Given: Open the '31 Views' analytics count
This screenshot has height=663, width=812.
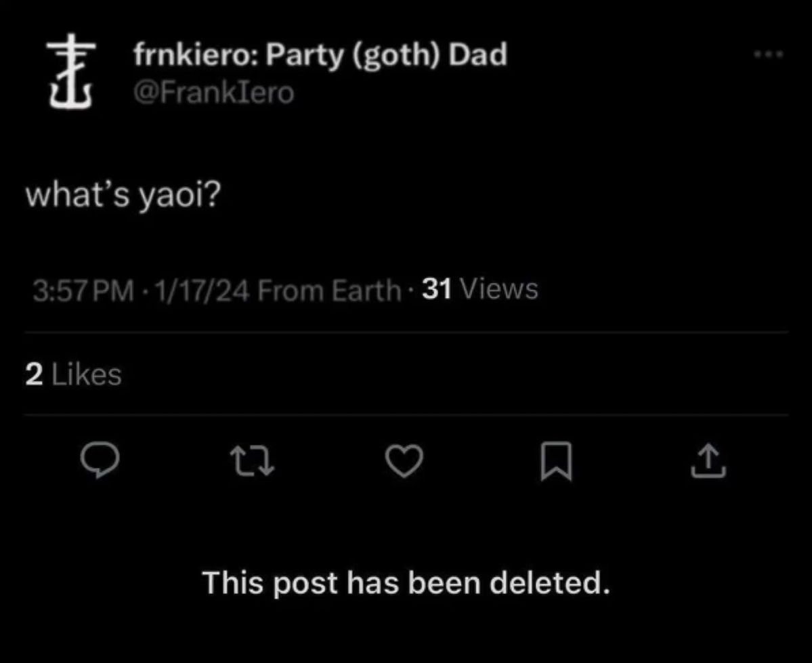Looking at the screenshot, I should 479,290.
